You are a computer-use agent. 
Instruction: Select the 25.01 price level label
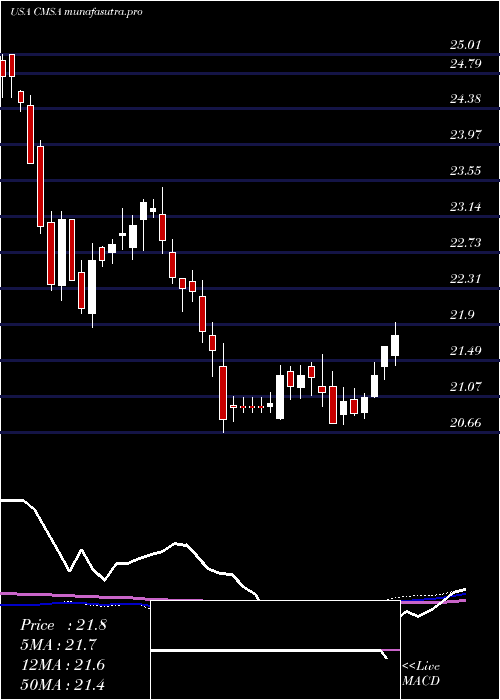(465, 45)
